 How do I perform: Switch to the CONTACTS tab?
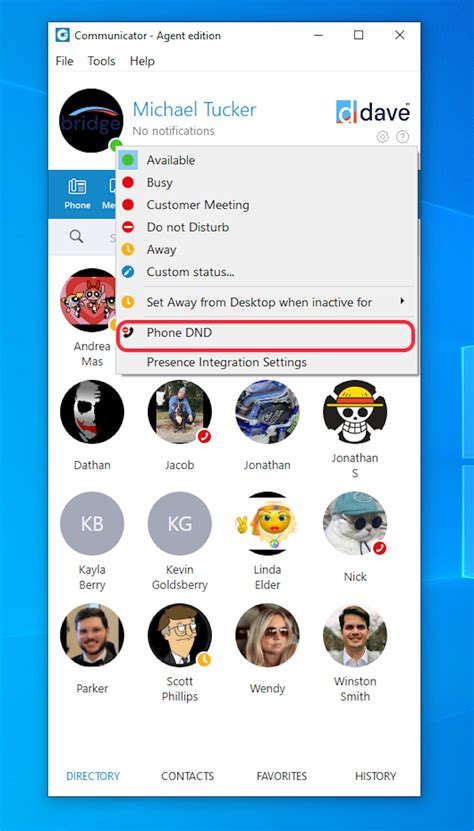pyautogui.click(x=187, y=776)
